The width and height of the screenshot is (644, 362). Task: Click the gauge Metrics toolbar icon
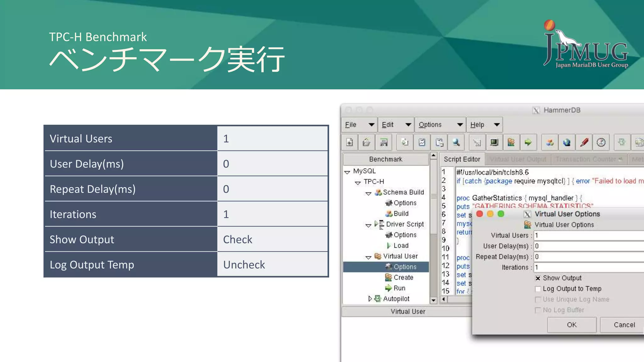pos(601,142)
